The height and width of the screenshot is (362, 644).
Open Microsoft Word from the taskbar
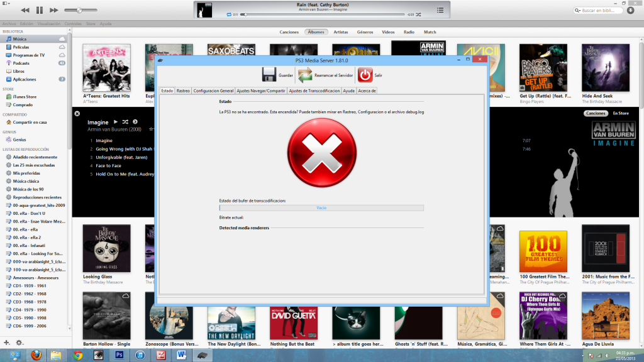[x=181, y=355]
